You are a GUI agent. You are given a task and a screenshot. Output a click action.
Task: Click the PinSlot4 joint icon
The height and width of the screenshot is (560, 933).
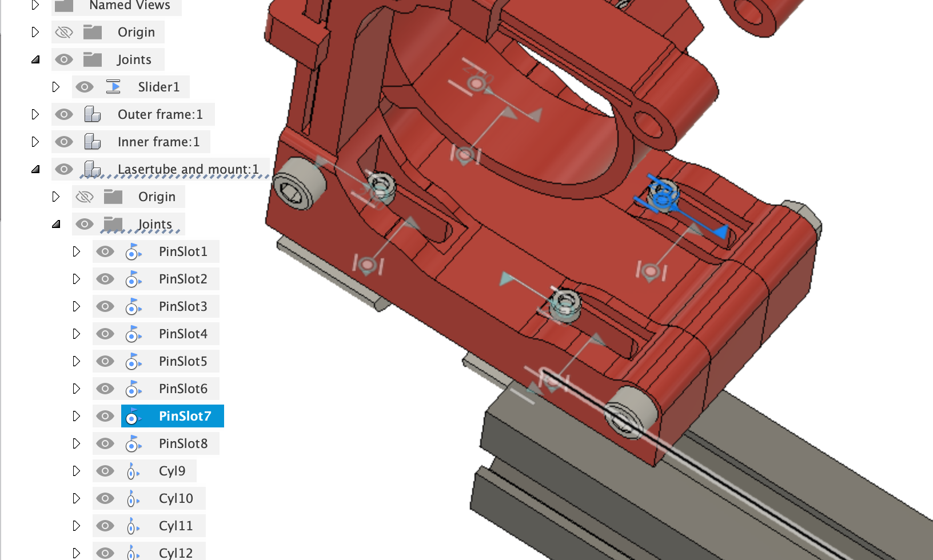[133, 334]
